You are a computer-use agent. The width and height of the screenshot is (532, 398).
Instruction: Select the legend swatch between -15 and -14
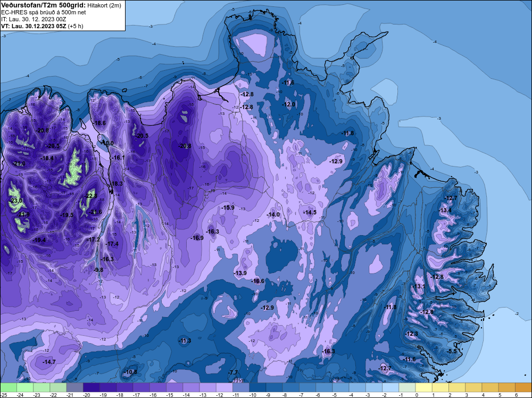tap(174, 387)
